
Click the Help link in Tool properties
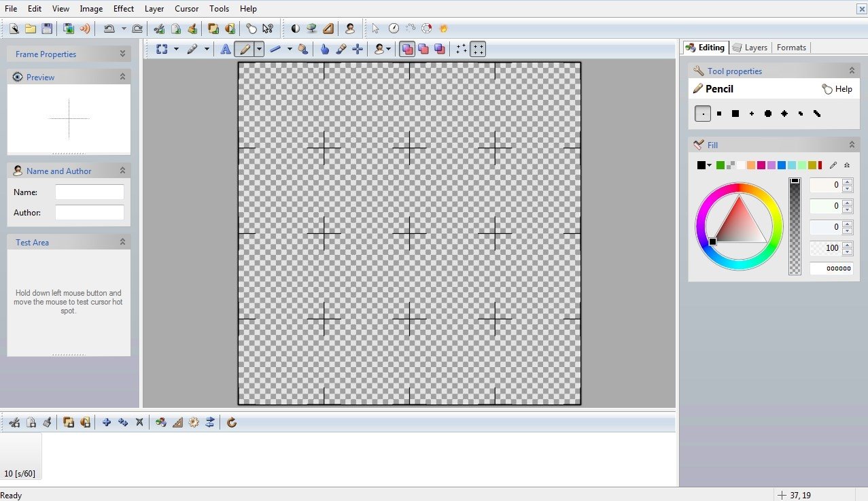coord(837,89)
